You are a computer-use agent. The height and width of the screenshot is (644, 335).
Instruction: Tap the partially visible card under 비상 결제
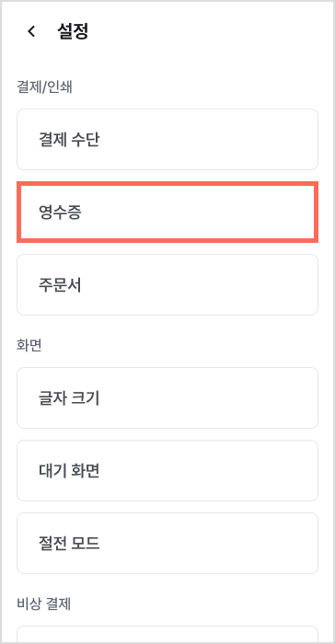(x=167, y=634)
